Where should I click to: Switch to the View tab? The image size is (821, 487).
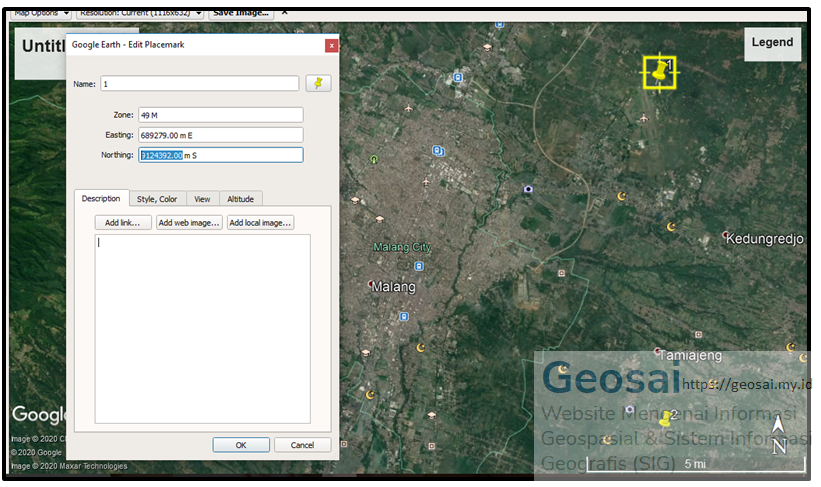[x=202, y=199]
